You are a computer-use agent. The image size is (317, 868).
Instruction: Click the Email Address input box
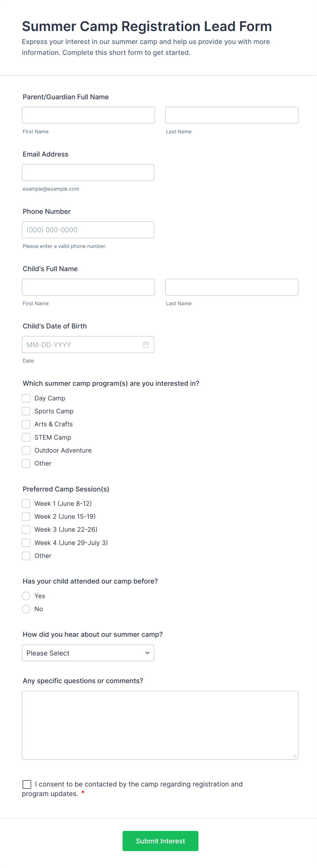tap(88, 172)
